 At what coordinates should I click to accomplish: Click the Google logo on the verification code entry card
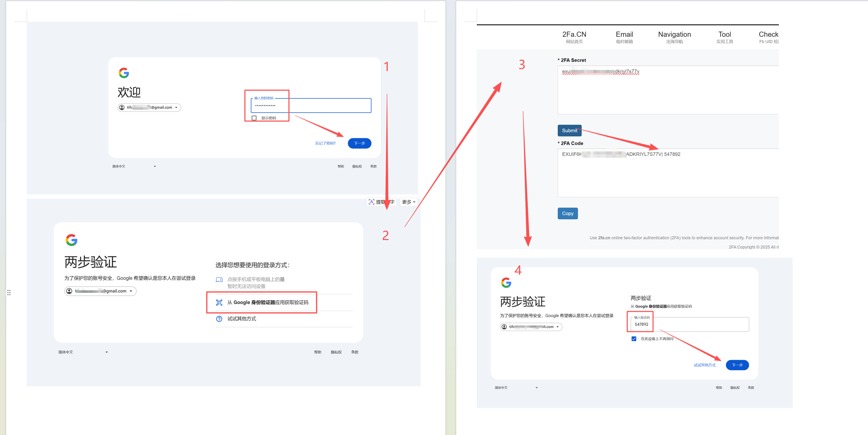pyautogui.click(x=506, y=283)
